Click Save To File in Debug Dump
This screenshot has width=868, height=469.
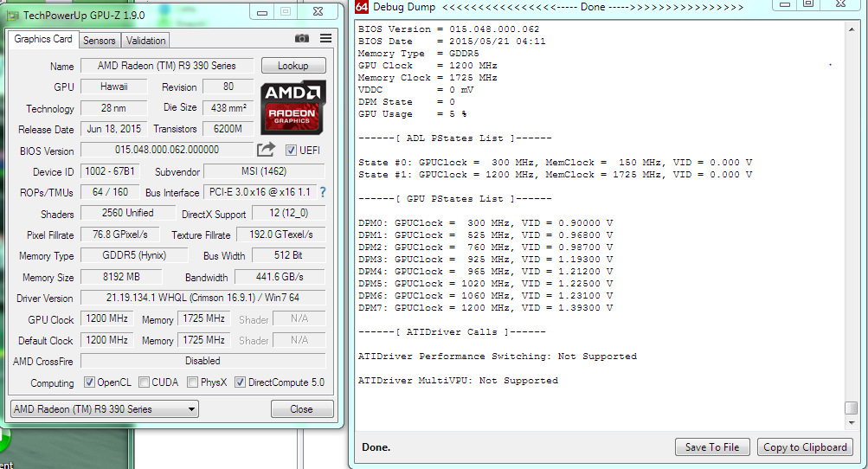(712, 447)
